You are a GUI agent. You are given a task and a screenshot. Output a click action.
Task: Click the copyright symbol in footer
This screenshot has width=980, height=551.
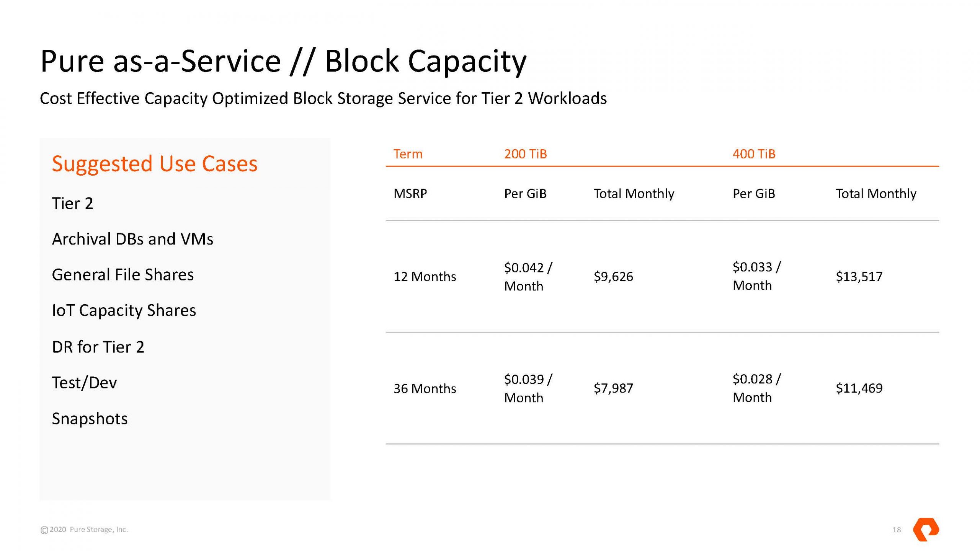44,530
